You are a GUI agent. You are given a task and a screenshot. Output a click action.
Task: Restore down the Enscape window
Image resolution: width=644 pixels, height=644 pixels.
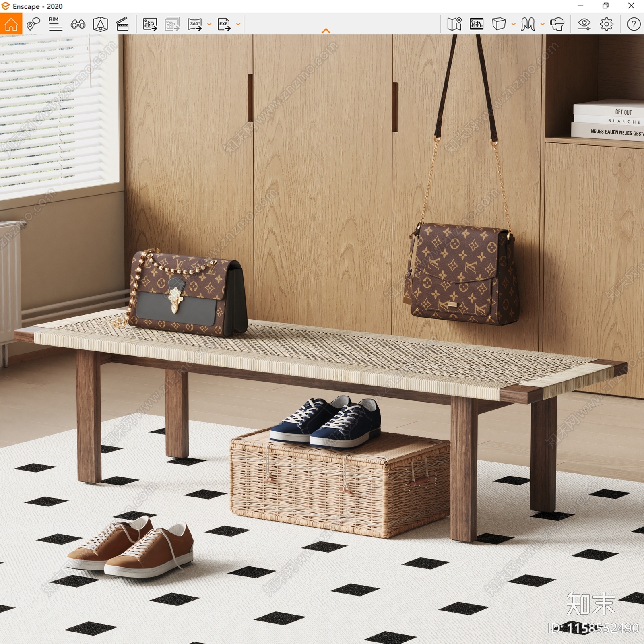(x=605, y=6)
